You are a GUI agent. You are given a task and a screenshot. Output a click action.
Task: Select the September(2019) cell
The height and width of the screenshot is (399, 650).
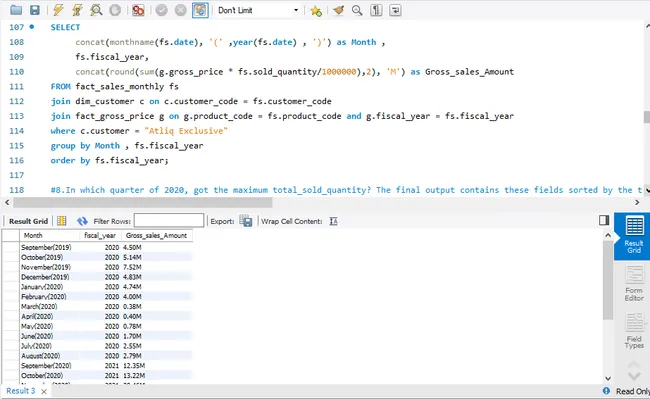point(49,247)
